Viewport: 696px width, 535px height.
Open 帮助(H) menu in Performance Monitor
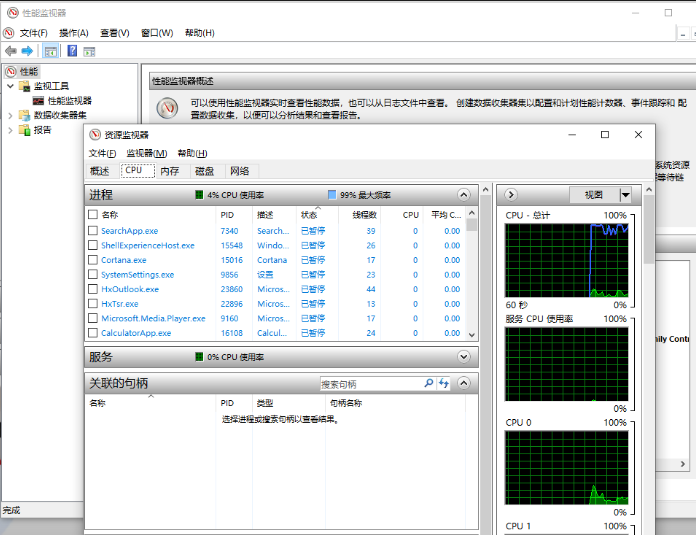click(200, 33)
